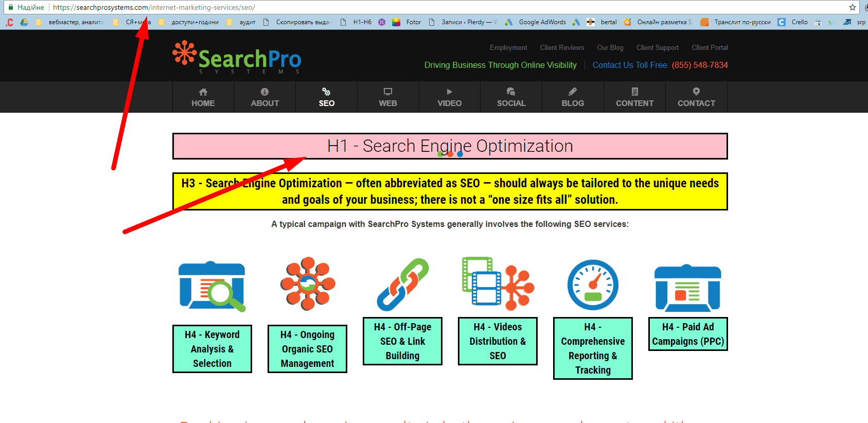Open the Онлайн разметка bookmark
This screenshot has height=423, width=868.
coord(658,22)
